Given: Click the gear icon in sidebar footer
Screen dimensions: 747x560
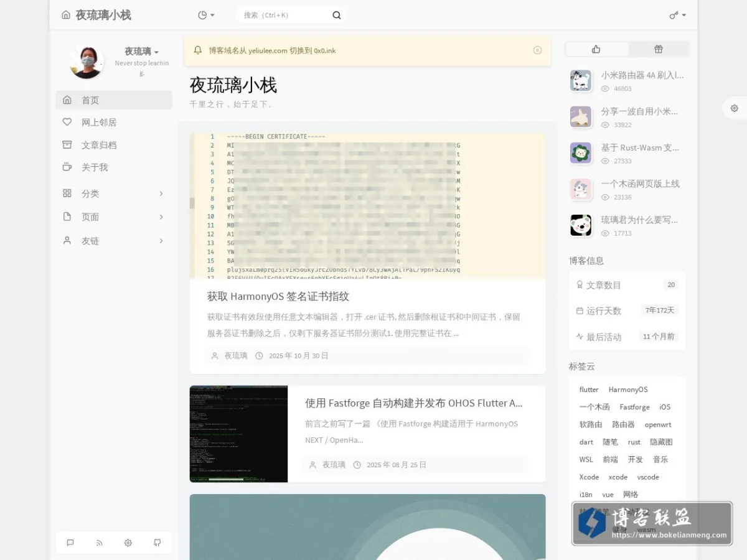Looking at the screenshot, I should [x=128, y=543].
